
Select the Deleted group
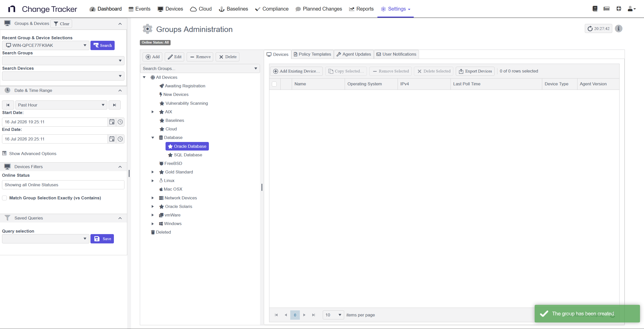[161, 232]
